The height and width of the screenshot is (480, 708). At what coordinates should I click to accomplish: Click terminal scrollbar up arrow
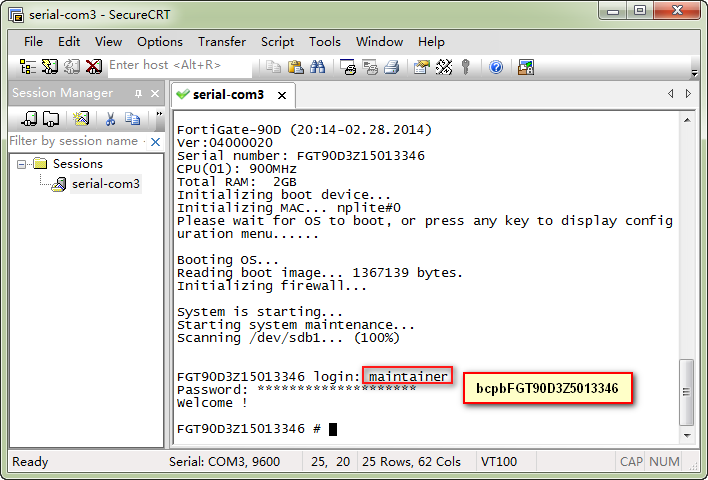pos(687,120)
